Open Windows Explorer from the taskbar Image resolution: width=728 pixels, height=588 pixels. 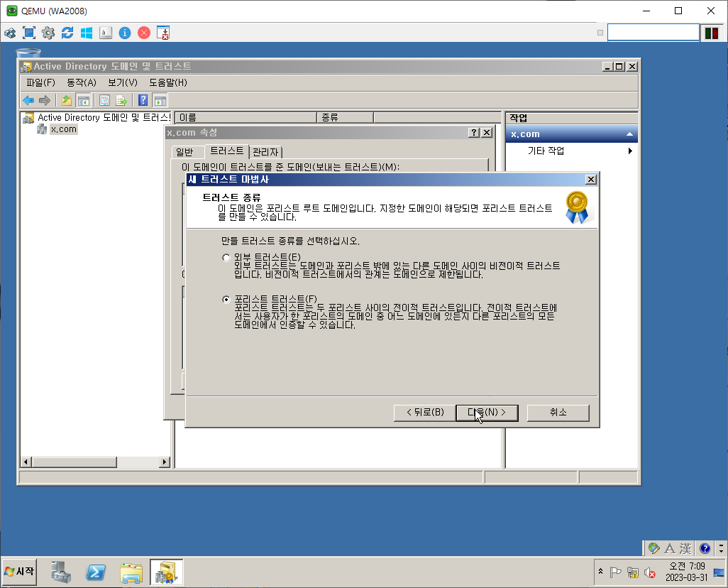point(131,572)
